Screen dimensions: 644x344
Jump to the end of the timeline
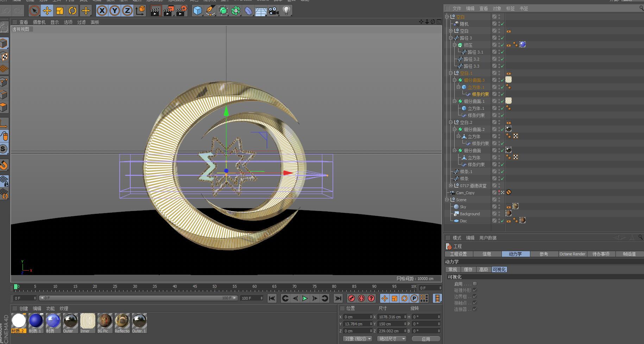pyautogui.click(x=338, y=298)
